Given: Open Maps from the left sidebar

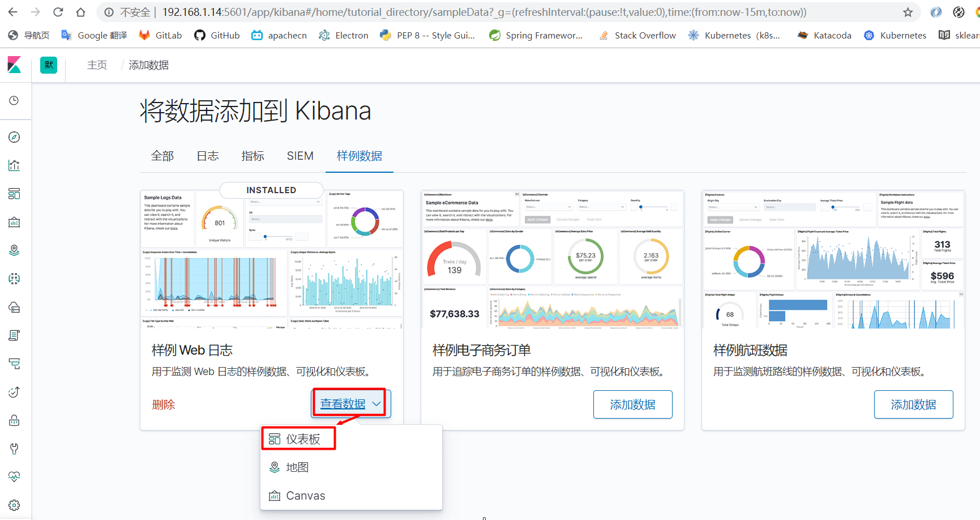Looking at the screenshot, I should 14,250.
